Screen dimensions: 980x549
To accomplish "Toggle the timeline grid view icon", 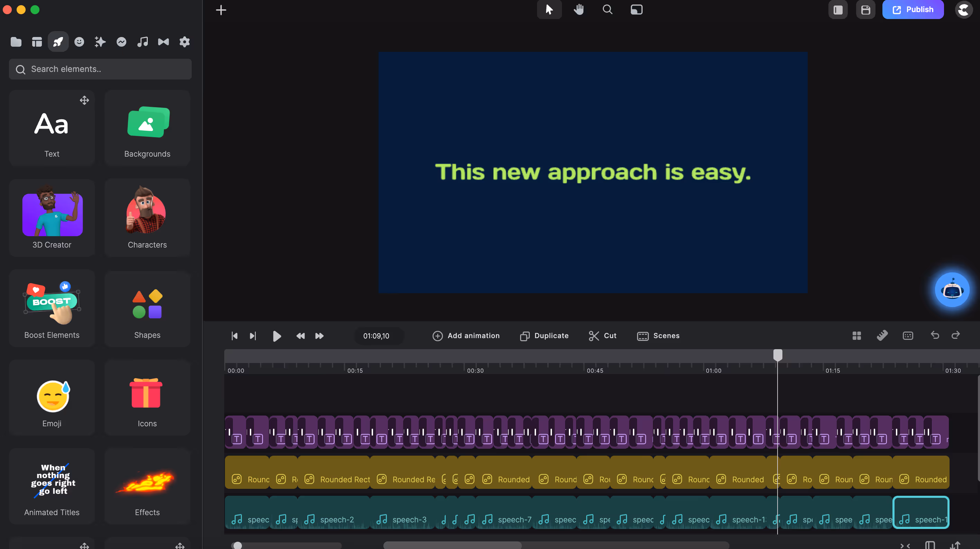I will (856, 336).
